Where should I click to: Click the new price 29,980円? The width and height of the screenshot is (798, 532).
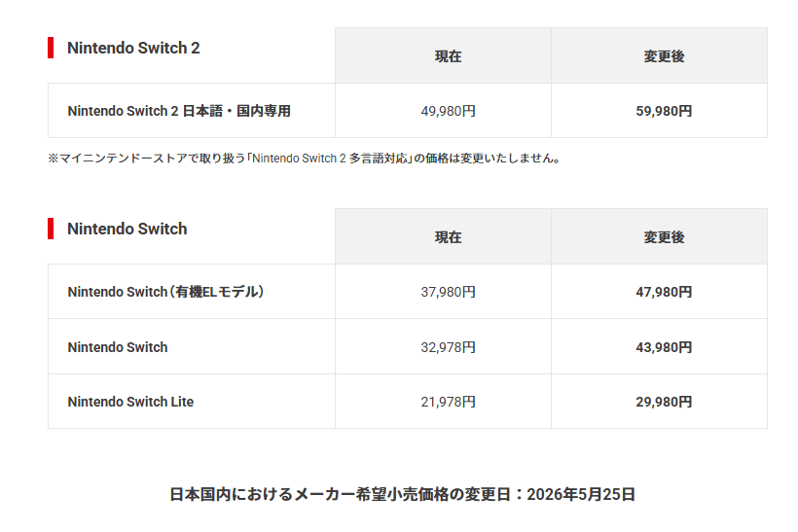[664, 402]
